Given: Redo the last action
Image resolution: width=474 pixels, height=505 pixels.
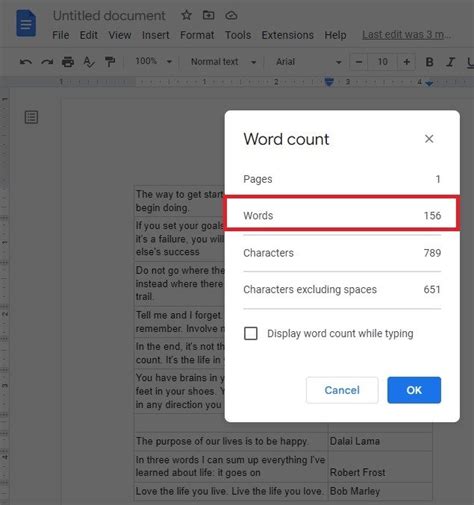Looking at the screenshot, I should tap(47, 62).
